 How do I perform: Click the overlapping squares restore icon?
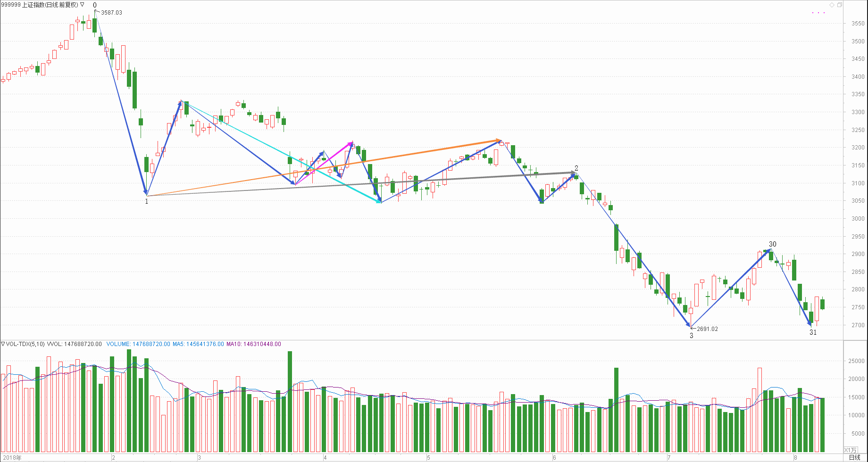click(839, 5)
